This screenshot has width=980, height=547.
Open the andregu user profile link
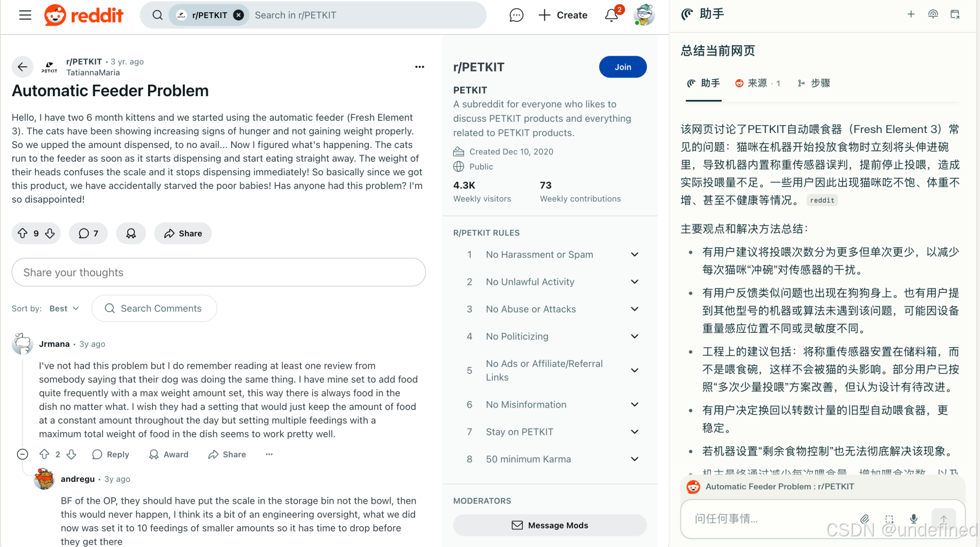tap(78, 479)
